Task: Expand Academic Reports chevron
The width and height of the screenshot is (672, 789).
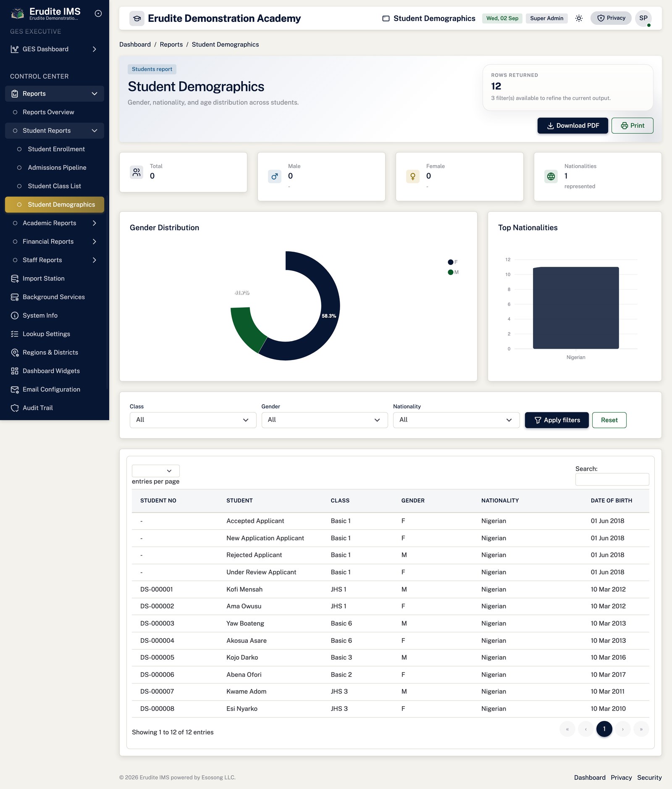Action: 94,223
